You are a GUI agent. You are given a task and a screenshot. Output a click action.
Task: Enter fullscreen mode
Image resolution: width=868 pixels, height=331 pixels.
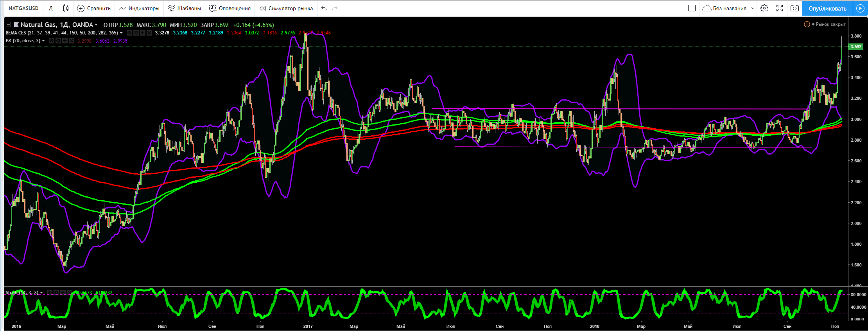coord(780,8)
